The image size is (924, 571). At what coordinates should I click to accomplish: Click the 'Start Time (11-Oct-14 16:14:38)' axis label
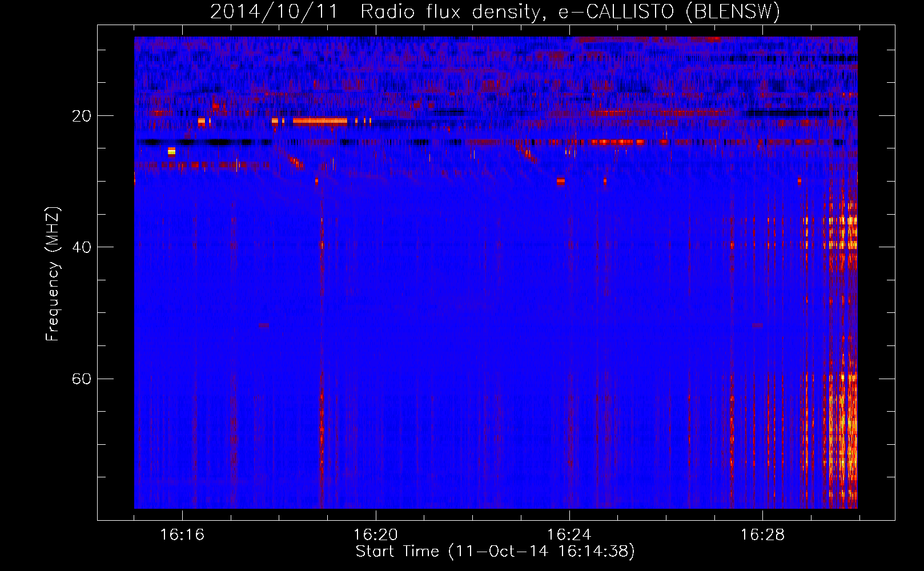[495, 551]
